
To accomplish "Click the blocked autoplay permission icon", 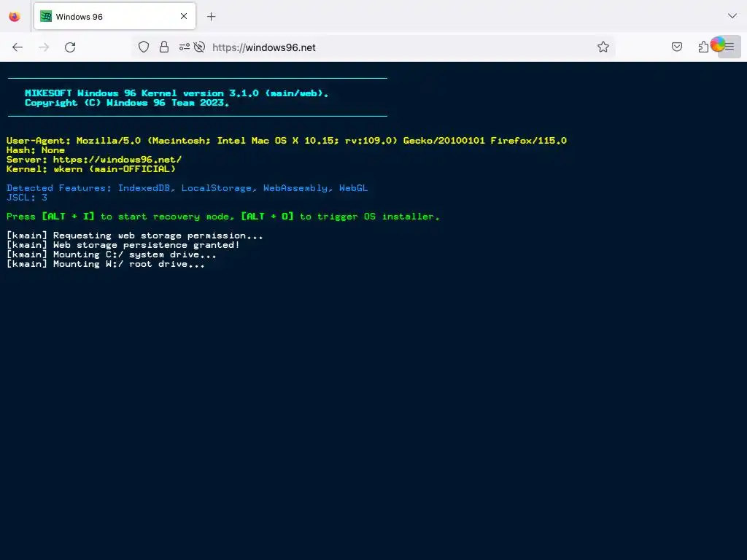I will [200, 47].
